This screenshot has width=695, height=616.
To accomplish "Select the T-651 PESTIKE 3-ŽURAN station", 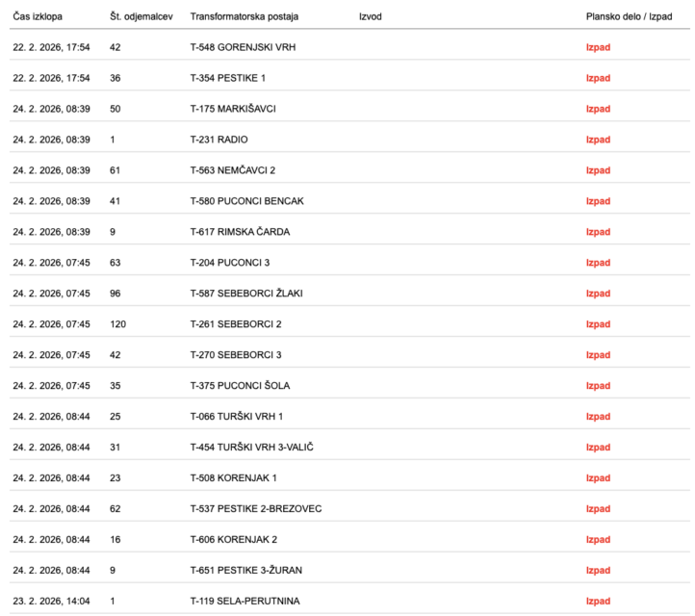I will click(x=244, y=571).
